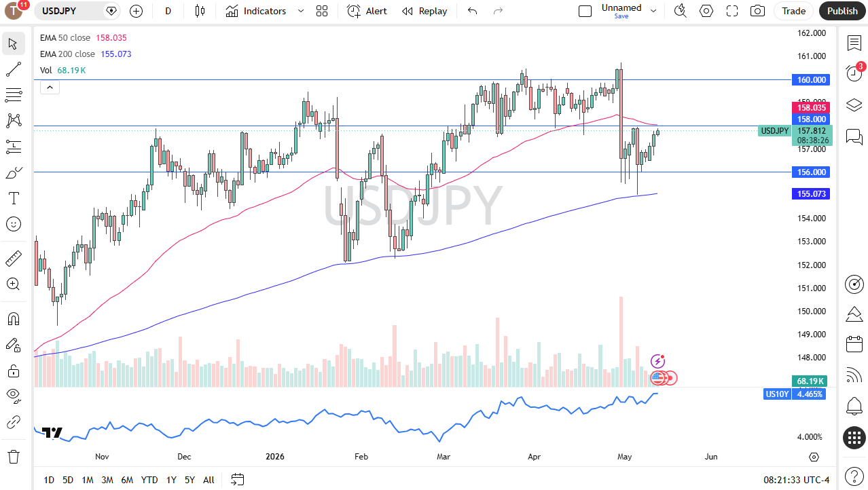Select the text annotation tool

point(14,198)
